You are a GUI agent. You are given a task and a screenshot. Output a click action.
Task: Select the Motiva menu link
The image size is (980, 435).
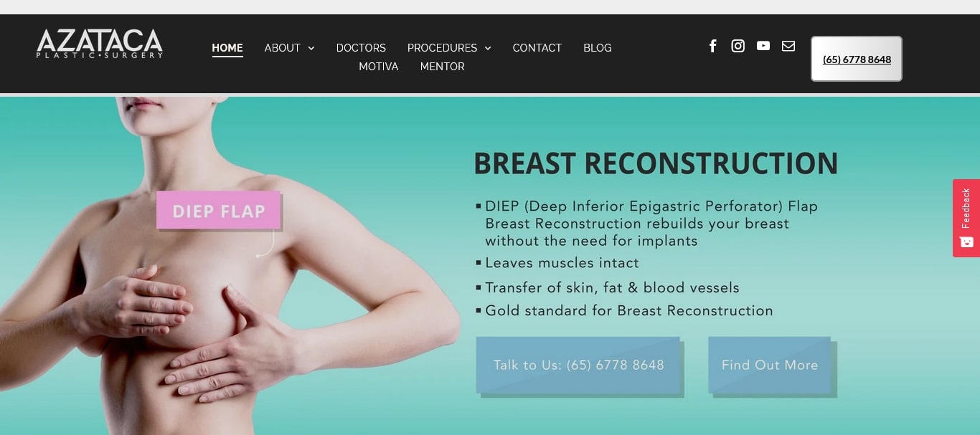pyautogui.click(x=379, y=67)
